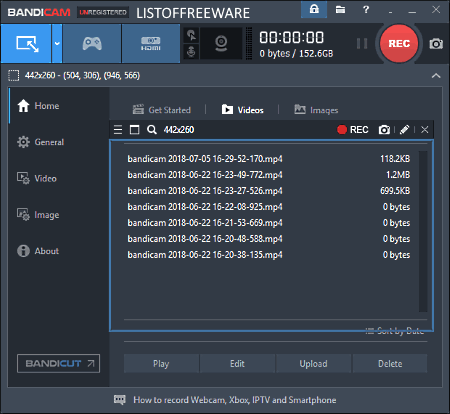Collapse the panel with the up chevron
Screen dimensions: 450x414
pyautogui.click(x=436, y=76)
